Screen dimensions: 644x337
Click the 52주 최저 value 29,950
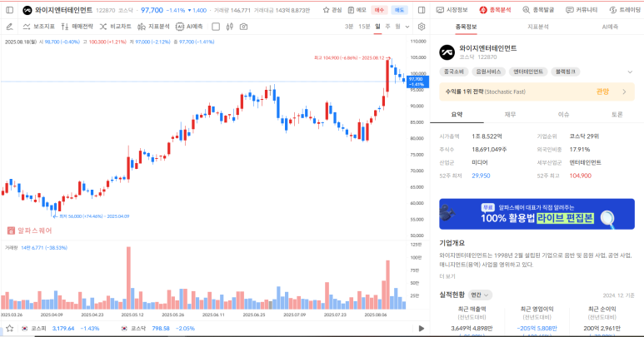click(481, 176)
